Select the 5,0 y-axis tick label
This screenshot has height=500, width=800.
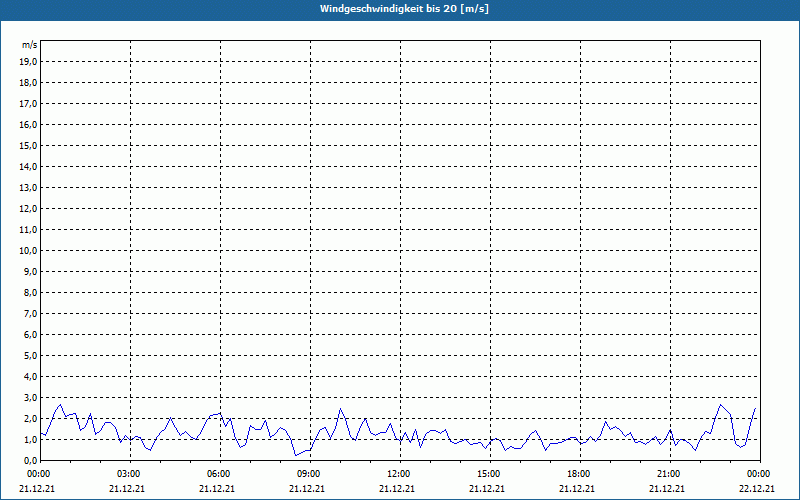29,355
